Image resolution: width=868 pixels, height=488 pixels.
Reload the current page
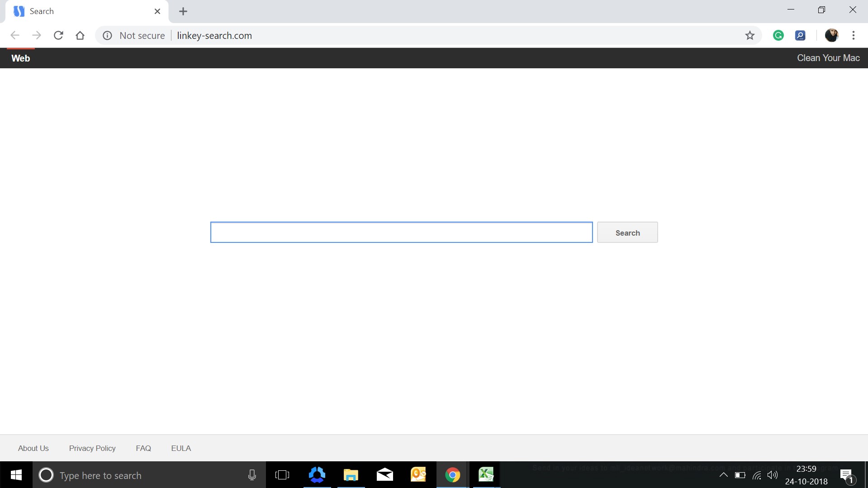pos(58,35)
